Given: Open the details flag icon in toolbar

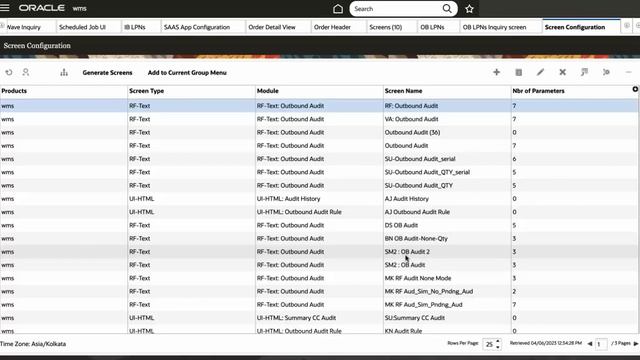Looking at the screenshot, I should 584,72.
